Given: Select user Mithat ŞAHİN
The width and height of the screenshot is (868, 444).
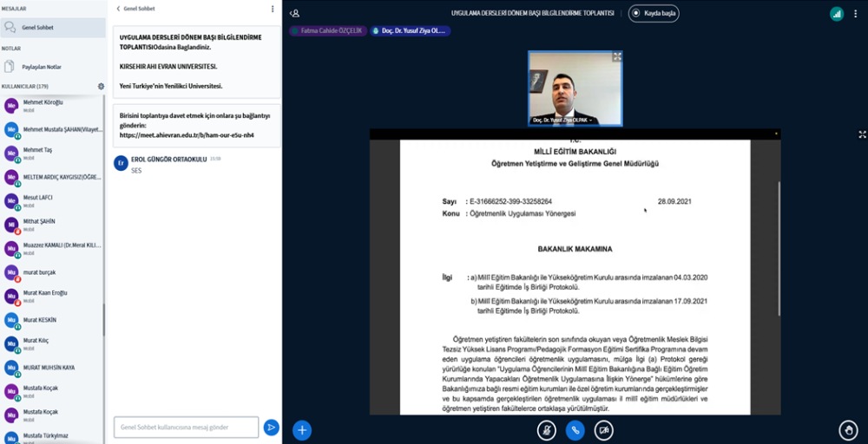Looking at the screenshot, I should pyautogui.click(x=53, y=225).
